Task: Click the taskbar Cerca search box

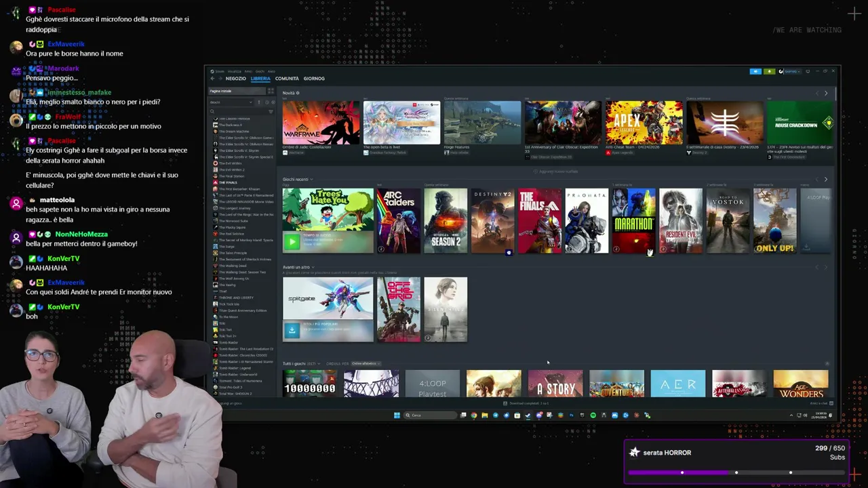Action: coord(430,415)
